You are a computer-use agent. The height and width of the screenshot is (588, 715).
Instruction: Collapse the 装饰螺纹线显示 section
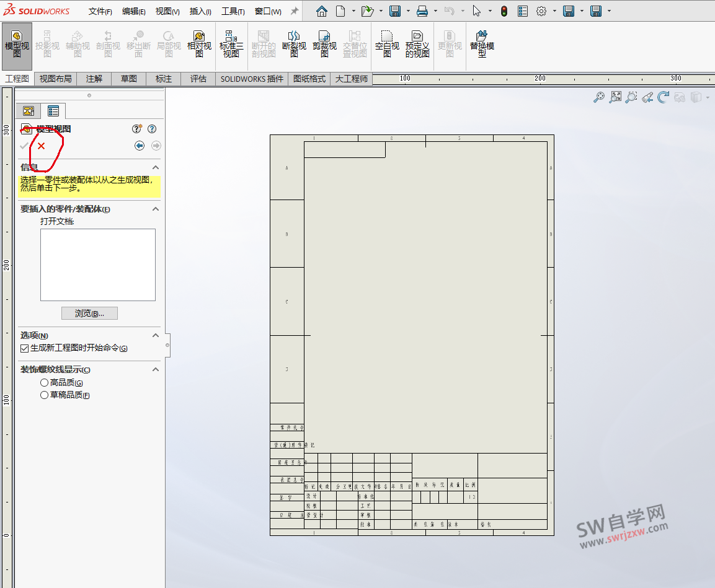click(x=156, y=369)
